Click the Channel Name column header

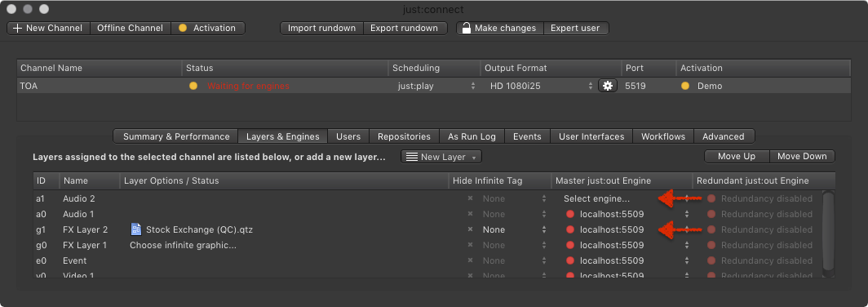[99, 68]
